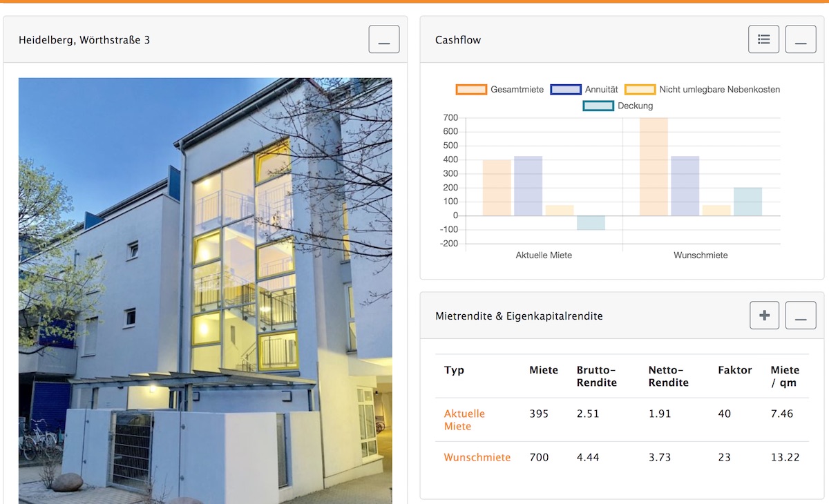Click the Cashflow panel title
The image size is (829, 504).
pyautogui.click(x=458, y=40)
